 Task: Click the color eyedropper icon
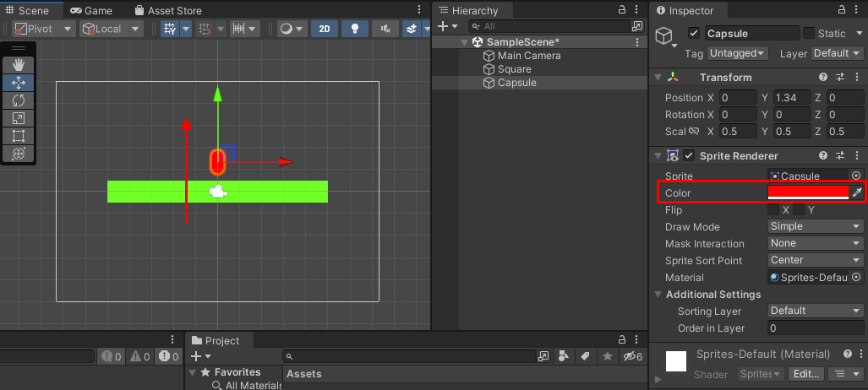857,193
